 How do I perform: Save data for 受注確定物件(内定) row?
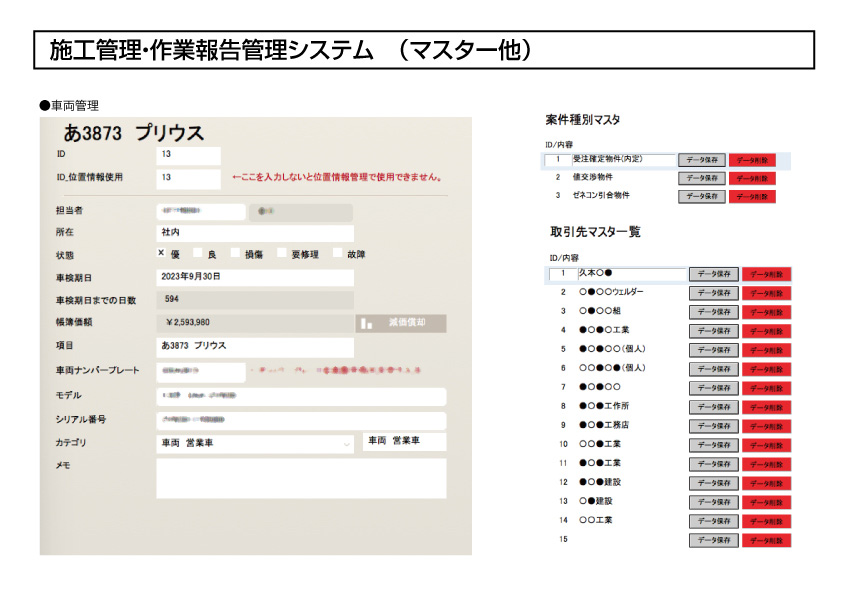point(701,160)
